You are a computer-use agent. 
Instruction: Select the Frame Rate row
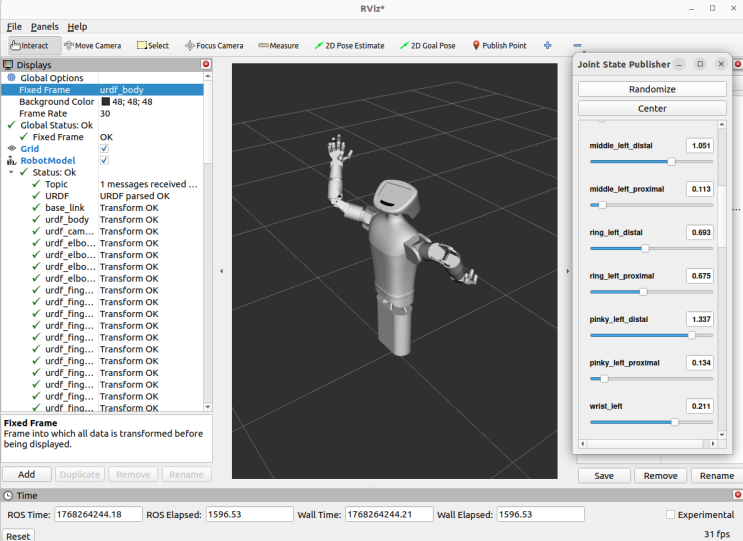(x=102, y=113)
